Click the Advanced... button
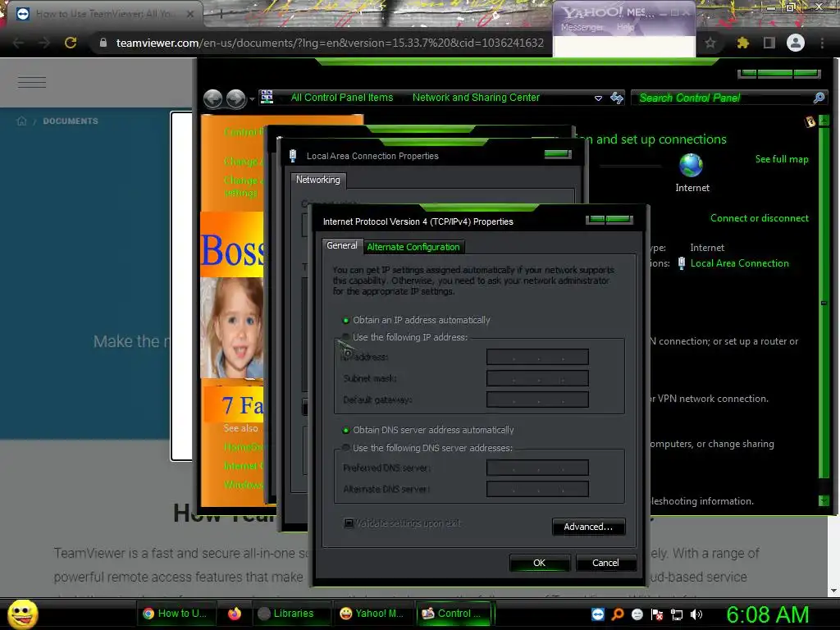 [x=588, y=527]
